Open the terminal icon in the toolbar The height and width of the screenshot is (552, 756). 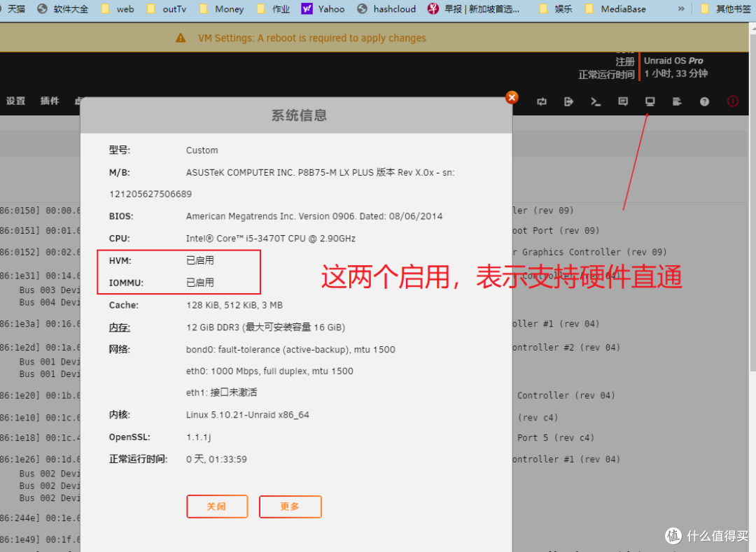point(596,101)
